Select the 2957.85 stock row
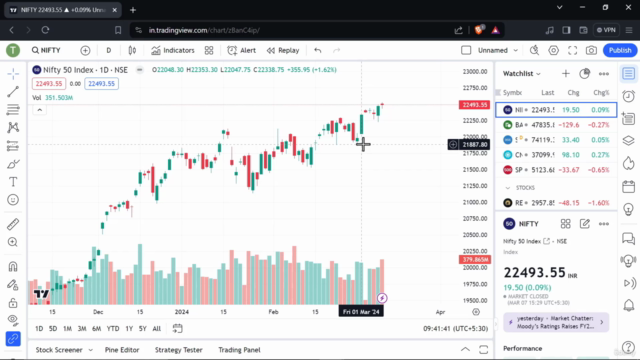The width and height of the screenshot is (640, 360). coord(556,203)
